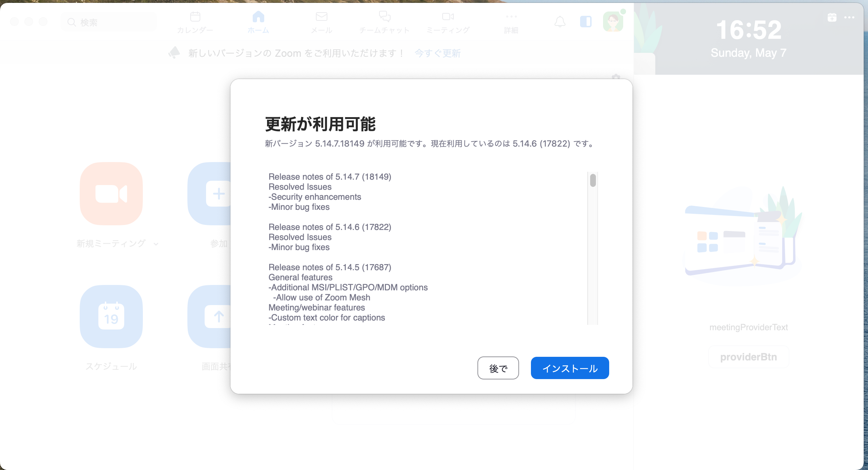Click 'Release notes of 5.14.6 (17822)' text

click(x=330, y=227)
